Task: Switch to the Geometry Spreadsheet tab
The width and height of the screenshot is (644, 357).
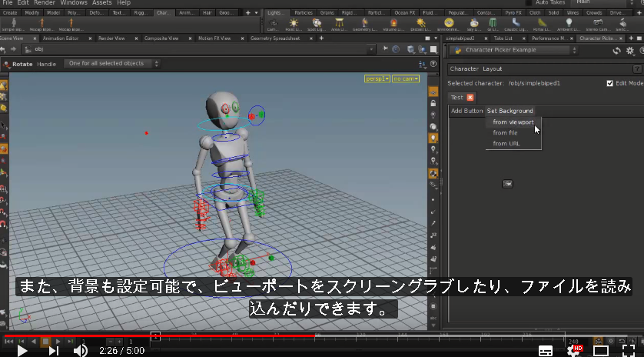Action: (275, 38)
